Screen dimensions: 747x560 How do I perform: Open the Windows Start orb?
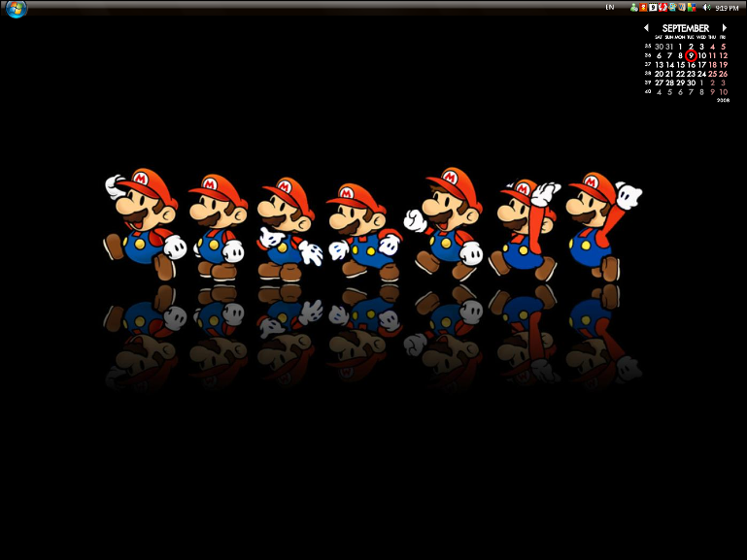click(x=17, y=8)
